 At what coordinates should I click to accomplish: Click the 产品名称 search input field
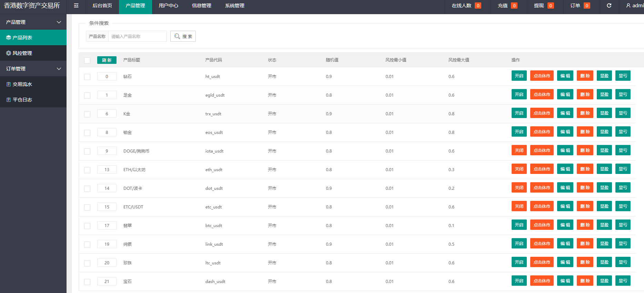137,36
